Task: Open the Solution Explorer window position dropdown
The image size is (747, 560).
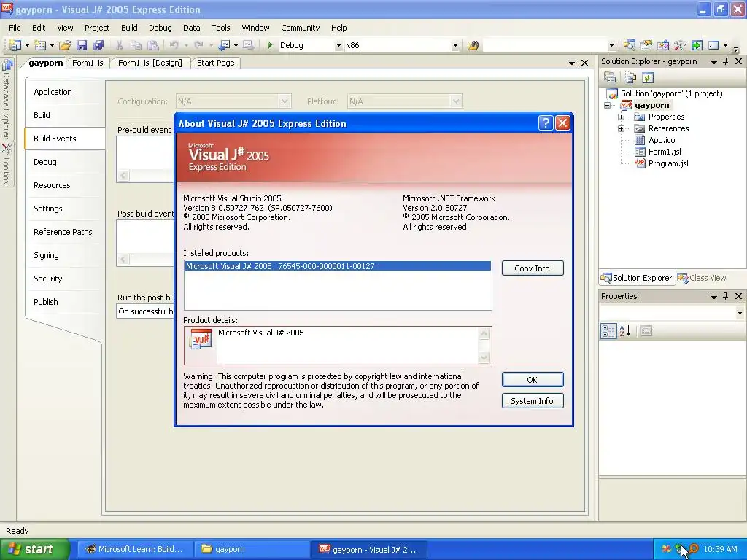Action: (713, 62)
